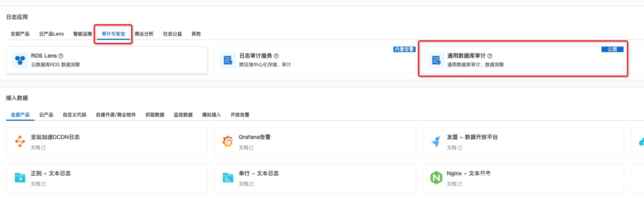Click the 日志审计服务 document icon
644x199 pixels.
(x=228, y=60)
